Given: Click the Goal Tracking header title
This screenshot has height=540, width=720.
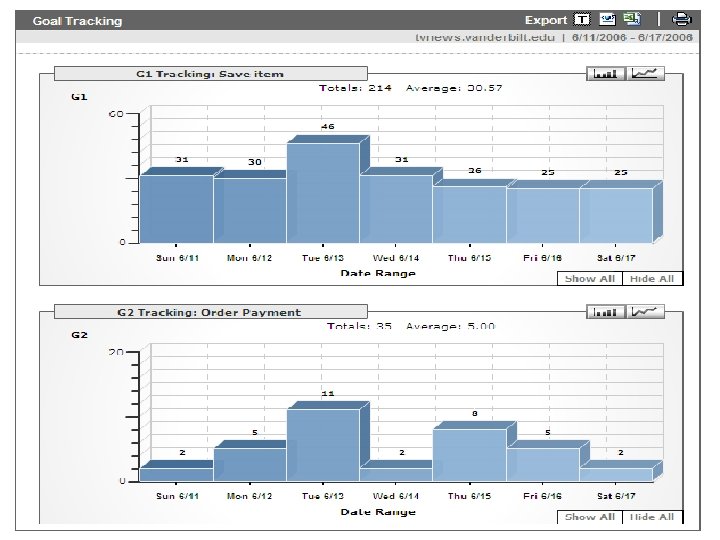Looking at the screenshot, I should (77, 21).
